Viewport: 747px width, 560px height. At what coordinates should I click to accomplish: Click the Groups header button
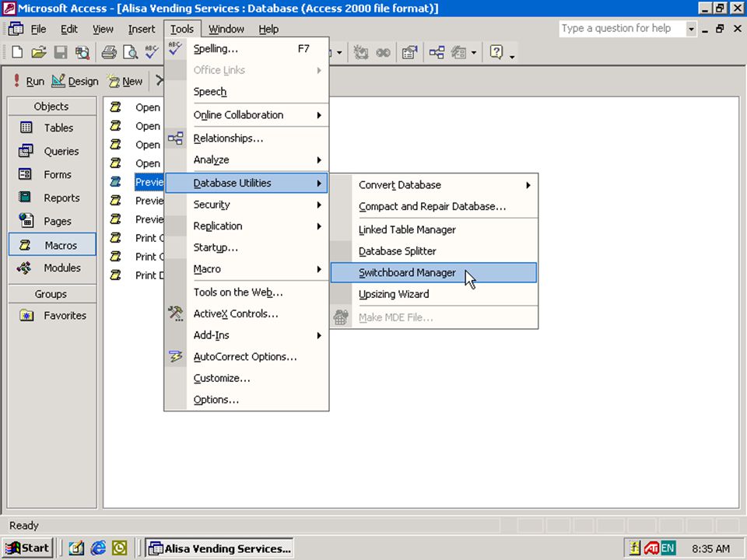(x=52, y=294)
